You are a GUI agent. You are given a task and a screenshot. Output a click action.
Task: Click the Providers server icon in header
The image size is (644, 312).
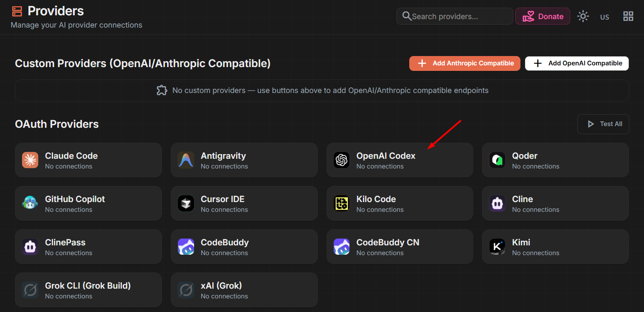pos(17,11)
